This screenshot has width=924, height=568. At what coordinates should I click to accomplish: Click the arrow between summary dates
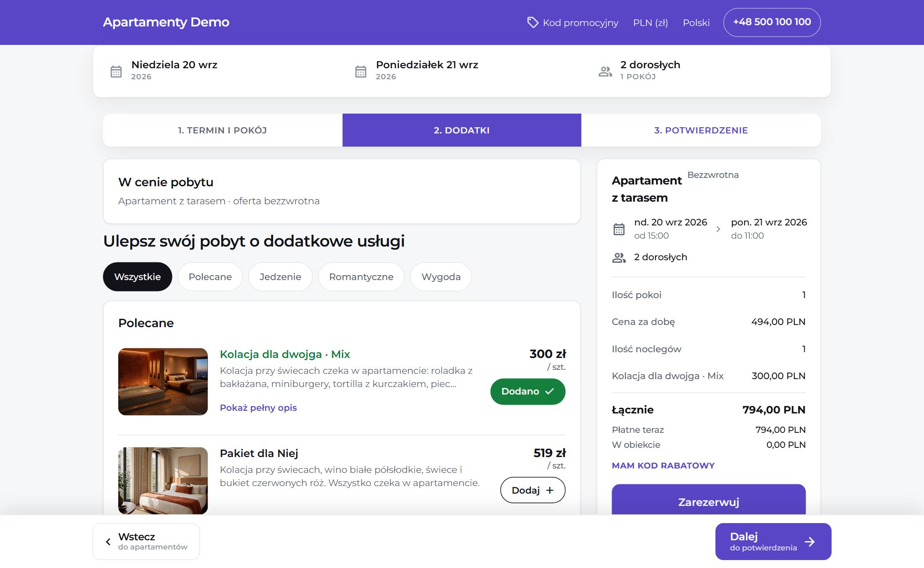click(x=718, y=229)
